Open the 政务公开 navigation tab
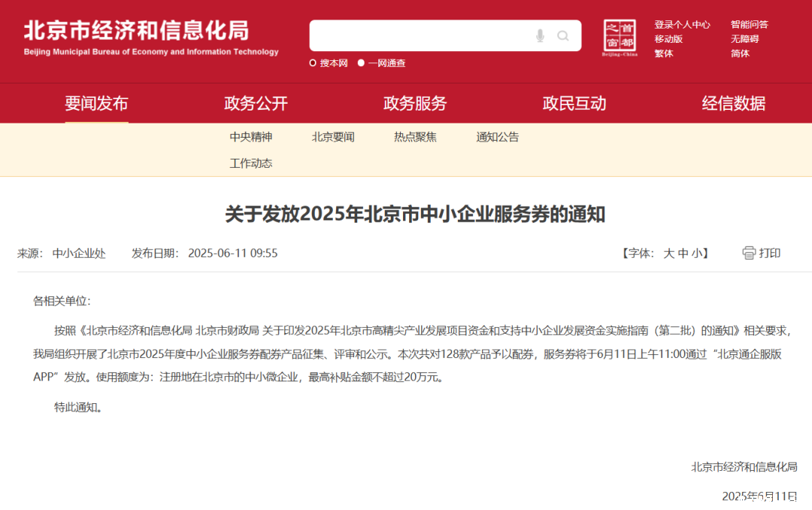 (256, 104)
